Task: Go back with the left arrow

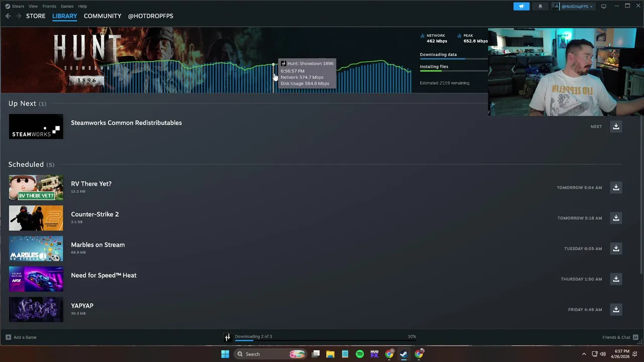Action: coord(8,16)
